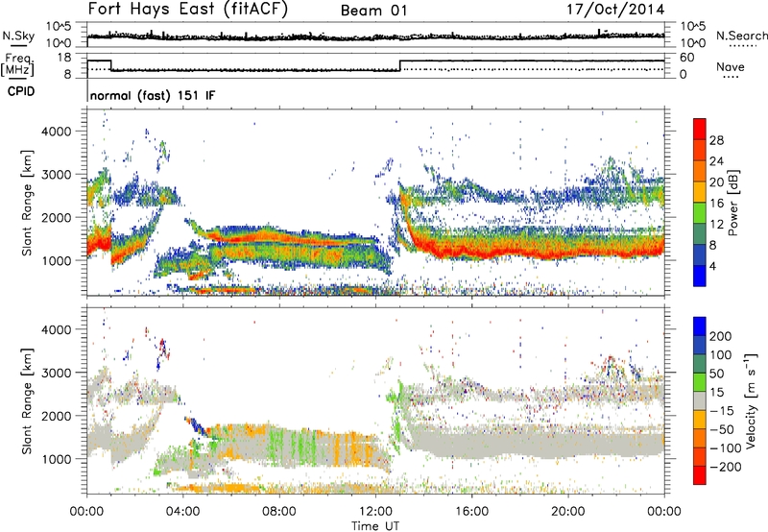Click the '-15' Velocity colorbar tick value
This screenshot has width=768, height=532.
[721, 411]
